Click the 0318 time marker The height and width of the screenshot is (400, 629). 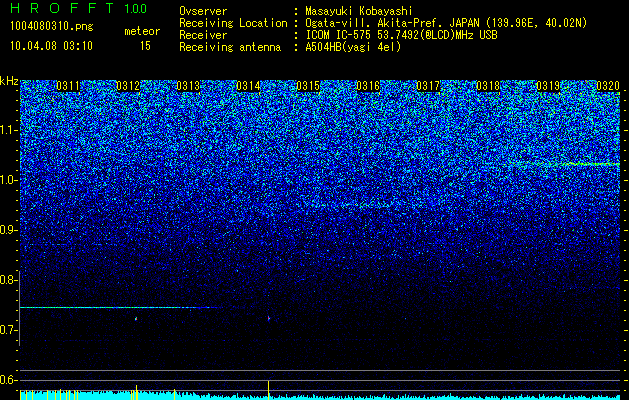point(488,86)
